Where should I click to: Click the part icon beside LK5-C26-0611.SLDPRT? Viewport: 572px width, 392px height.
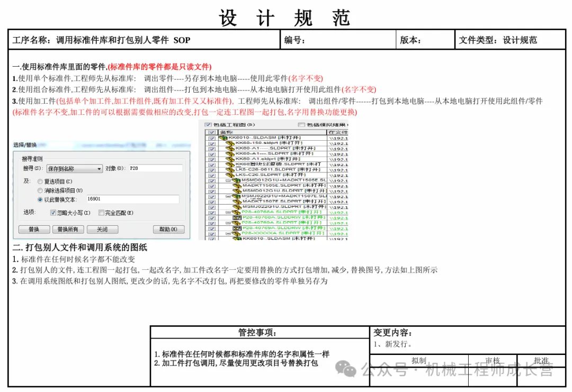(x=230, y=170)
